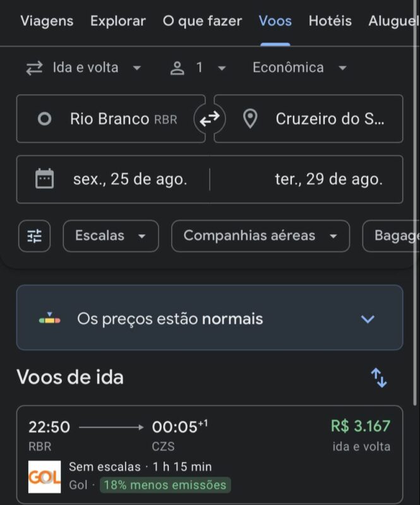The width and height of the screenshot is (420, 505).
Task: Sort flights using the arrows icon
Action: pyautogui.click(x=379, y=377)
